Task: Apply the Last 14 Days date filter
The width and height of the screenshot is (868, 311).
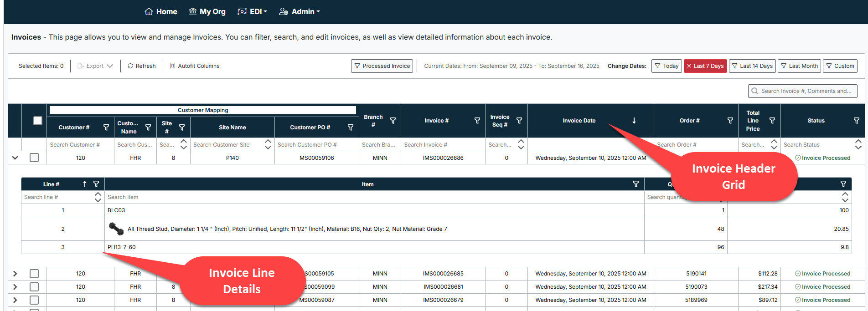Action: (752, 66)
